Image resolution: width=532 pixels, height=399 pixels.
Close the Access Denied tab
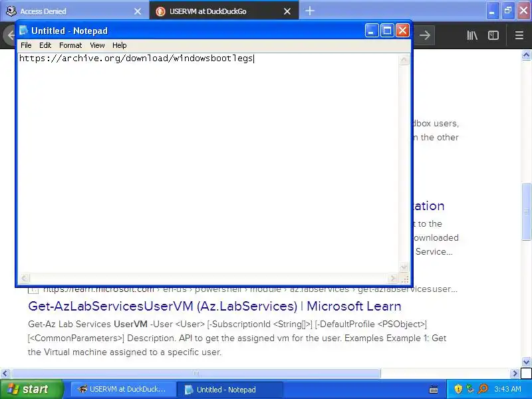(138, 11)
